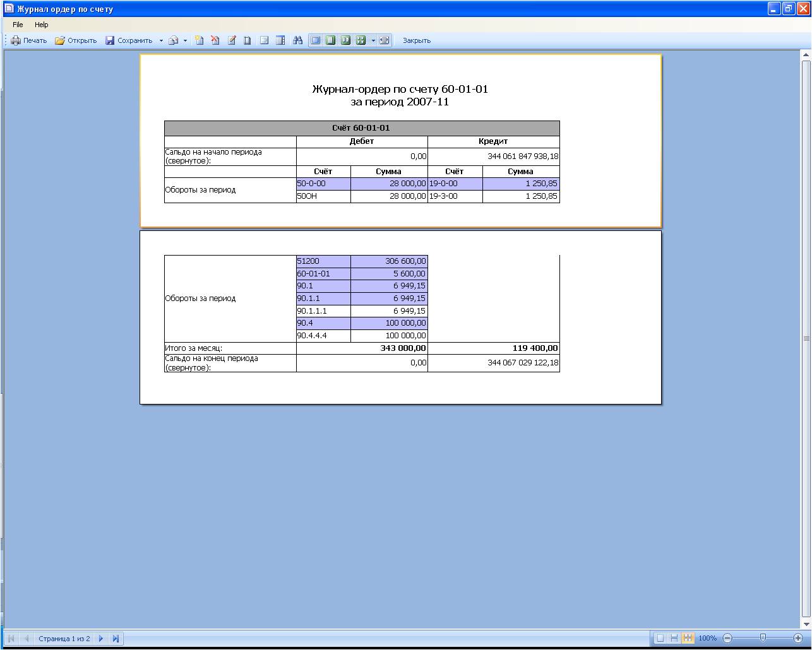This screenshot has height=650, width=812.
Task: Click the 100% zoom level label
Action: (x=707, y=639)
